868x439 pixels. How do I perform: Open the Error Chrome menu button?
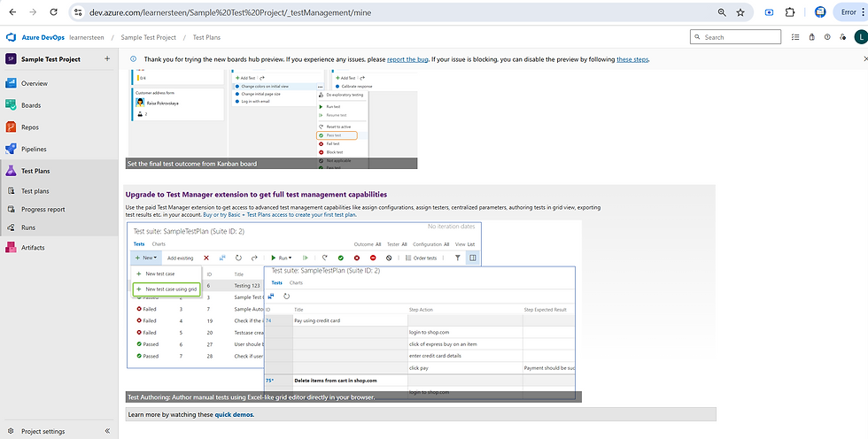(x=849, y=12)
